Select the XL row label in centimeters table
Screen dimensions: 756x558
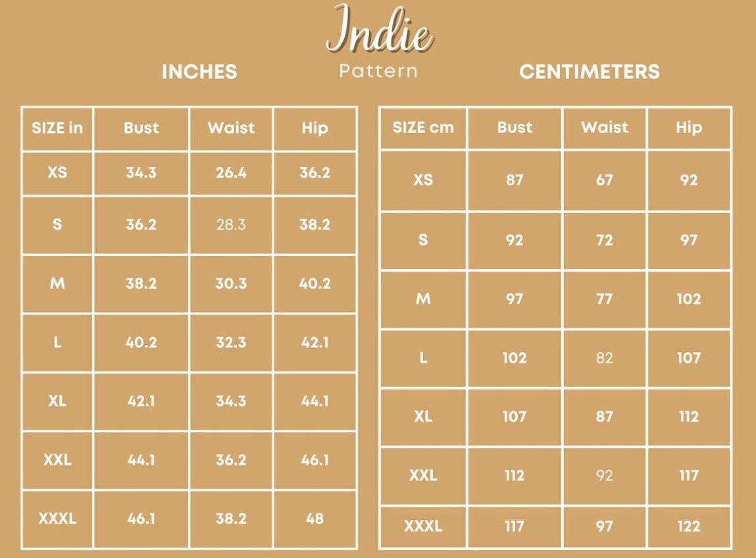click(423, 417)
